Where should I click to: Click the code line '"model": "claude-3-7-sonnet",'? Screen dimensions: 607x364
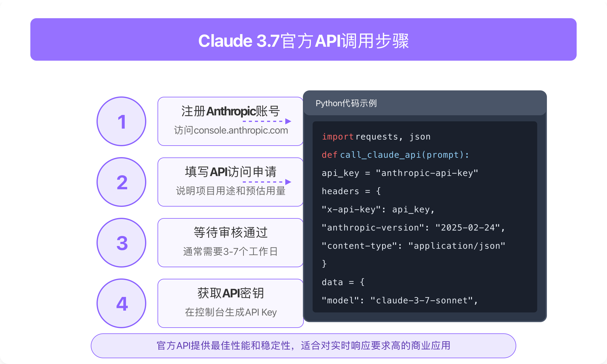pos(400,301)
